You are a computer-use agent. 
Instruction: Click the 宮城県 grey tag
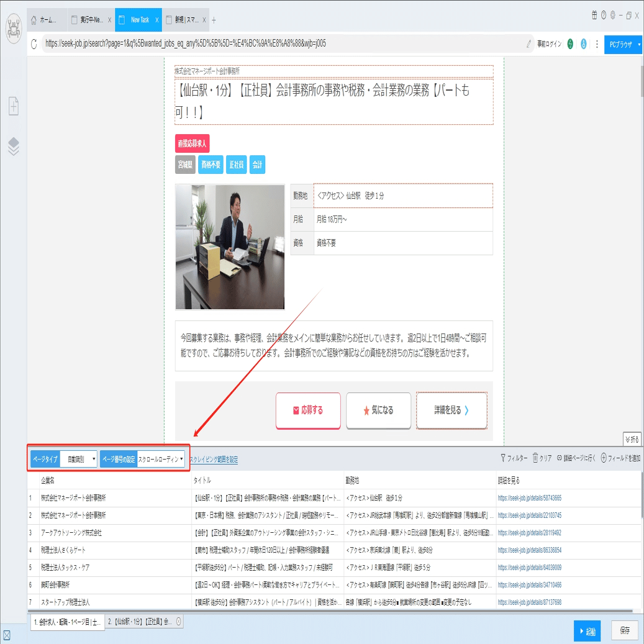tap(185, 165)
